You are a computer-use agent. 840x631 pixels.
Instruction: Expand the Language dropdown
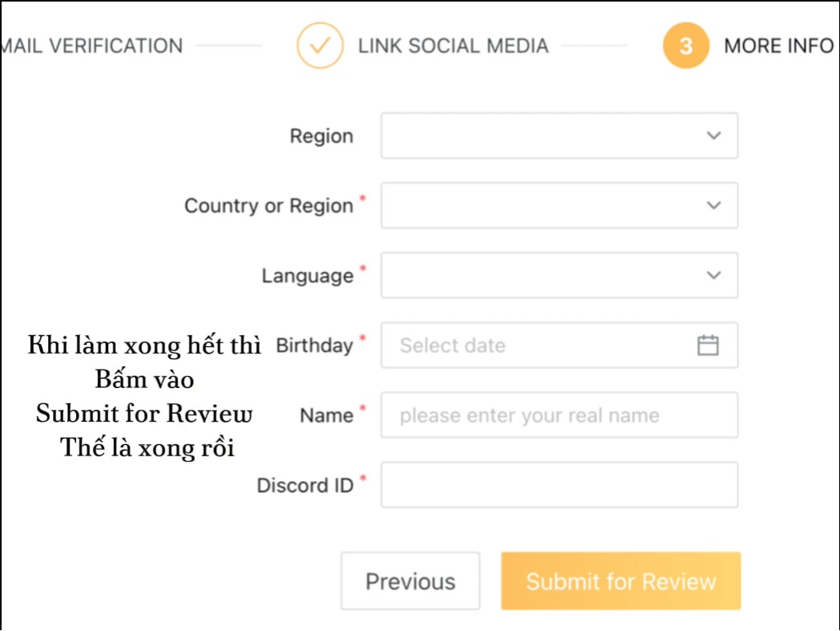[559, 276]
